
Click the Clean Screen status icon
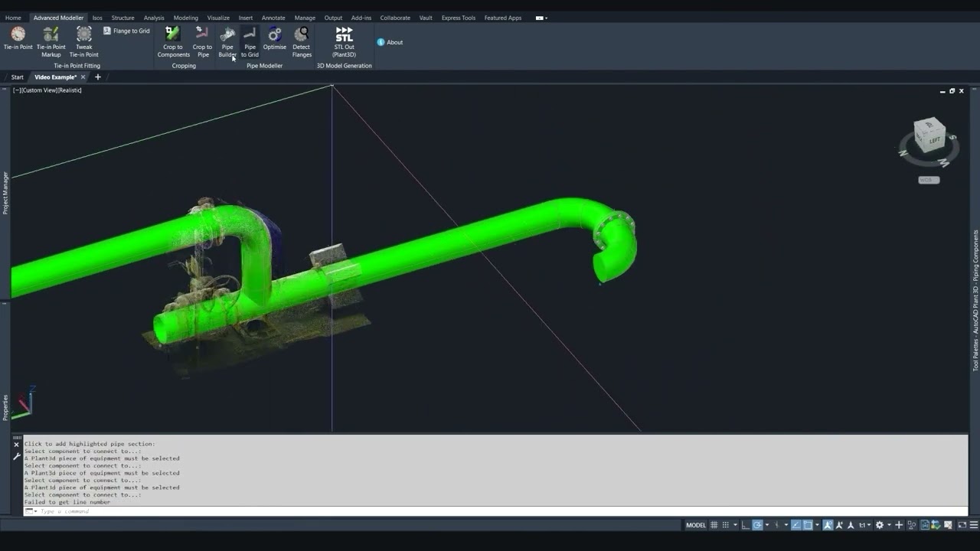[962, 525]
